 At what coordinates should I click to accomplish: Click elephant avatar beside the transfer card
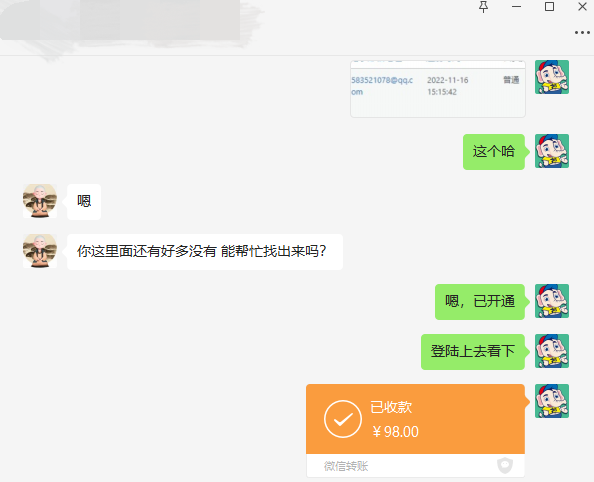552,401
